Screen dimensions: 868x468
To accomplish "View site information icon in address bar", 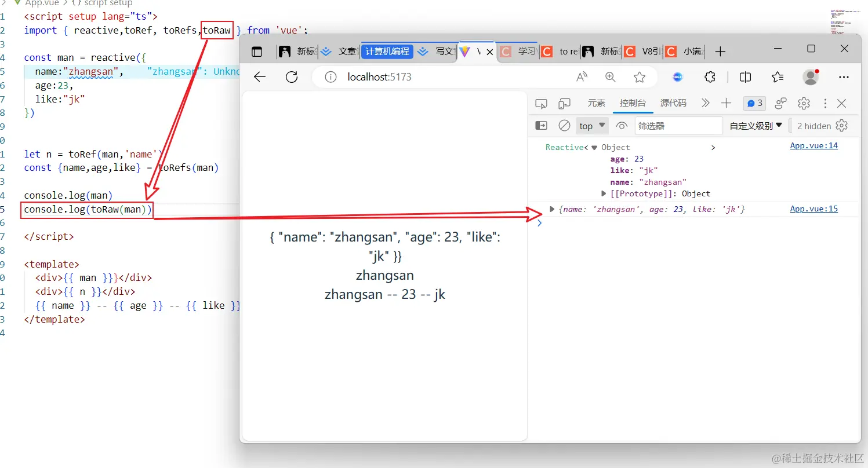I will pos(331,77).
